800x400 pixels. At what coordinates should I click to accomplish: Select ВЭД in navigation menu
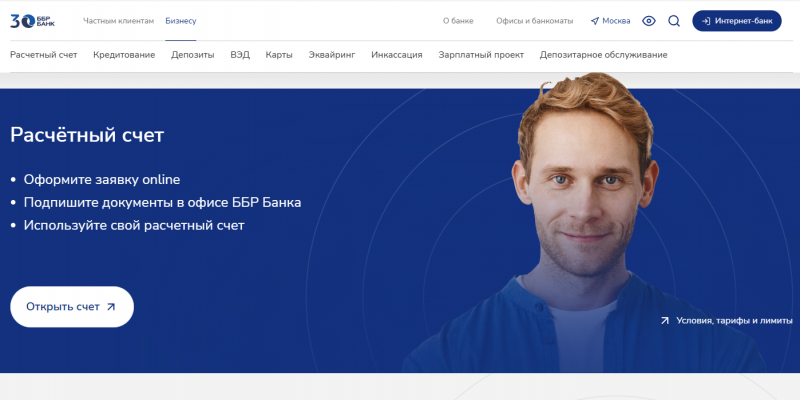(x=240, y=55)
